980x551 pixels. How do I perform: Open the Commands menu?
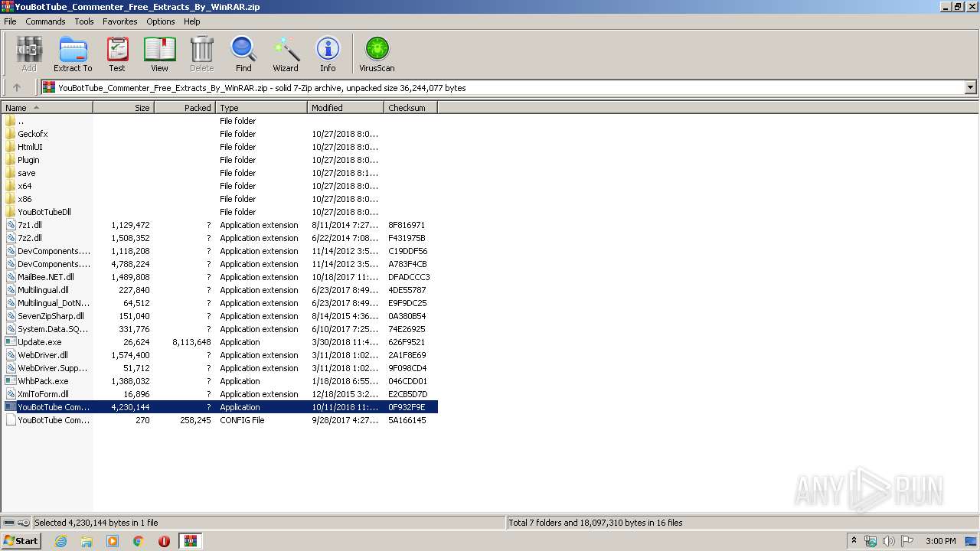pyautogui.click(x=45, y=21)
